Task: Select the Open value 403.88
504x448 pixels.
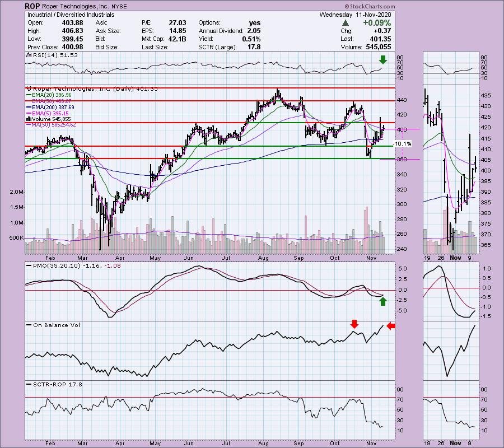Action: 72,23
